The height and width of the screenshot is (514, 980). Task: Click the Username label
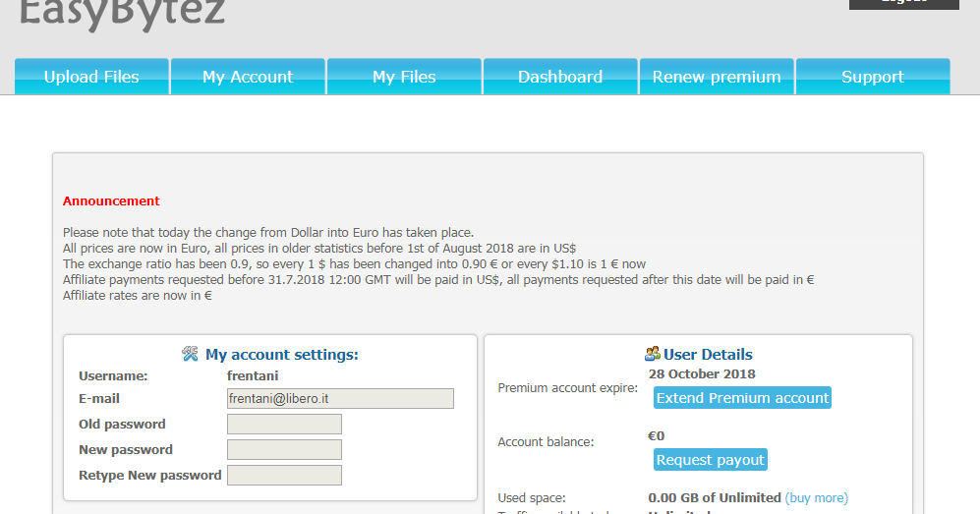pos(113,376)
